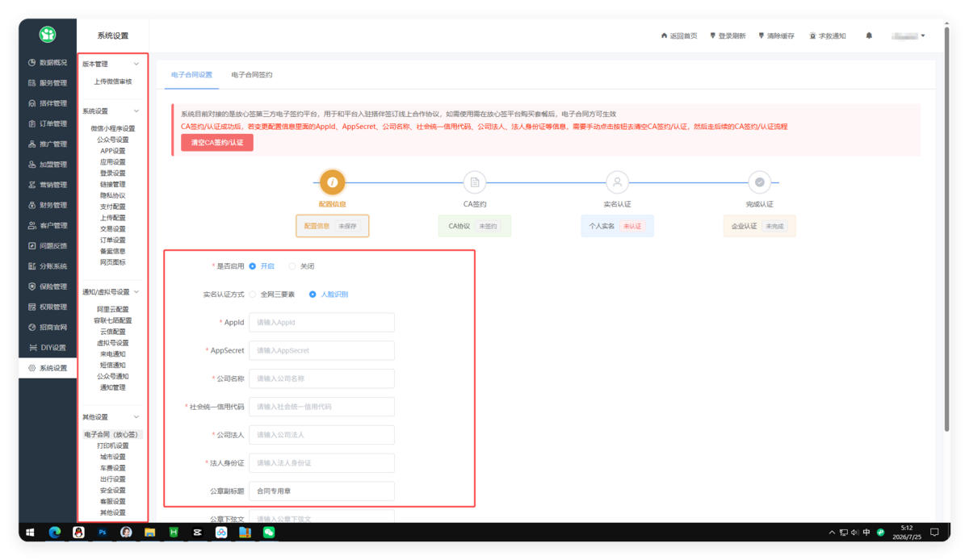Open 短信通知 submenu link
The height and width of the screenshot is (560, 969).
point(112,366)
